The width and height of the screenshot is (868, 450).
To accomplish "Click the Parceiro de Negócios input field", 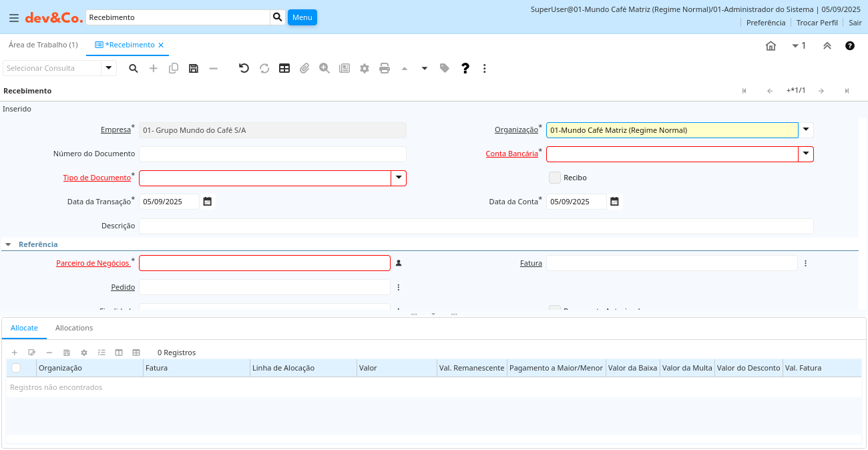I will (264, 263).
